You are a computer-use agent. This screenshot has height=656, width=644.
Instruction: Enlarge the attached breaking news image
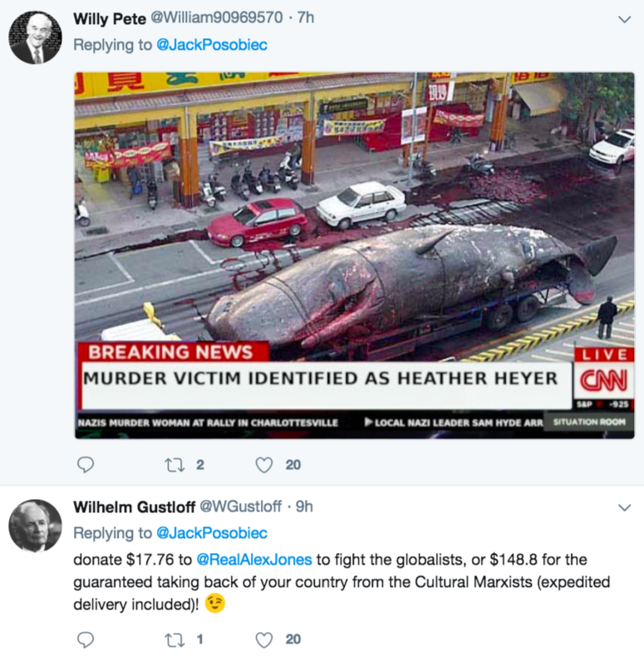tap(354, 256)
